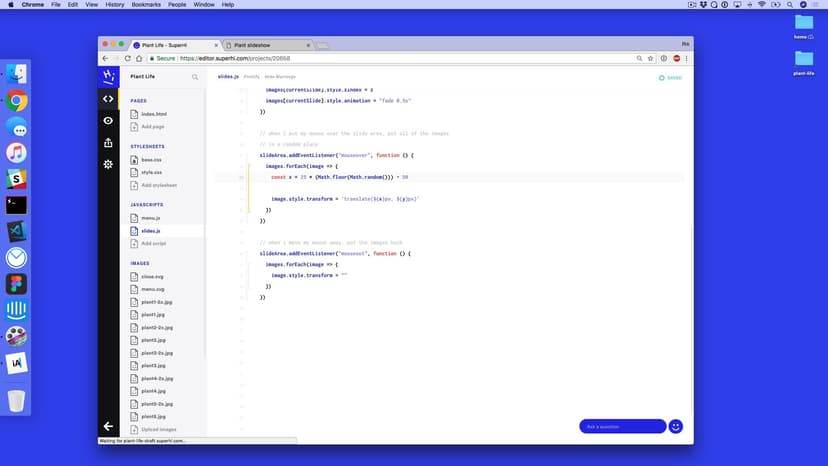The image size is (828, 466).
Task: Click the smiley face chat icon
Action: click(x=676, y=426)
